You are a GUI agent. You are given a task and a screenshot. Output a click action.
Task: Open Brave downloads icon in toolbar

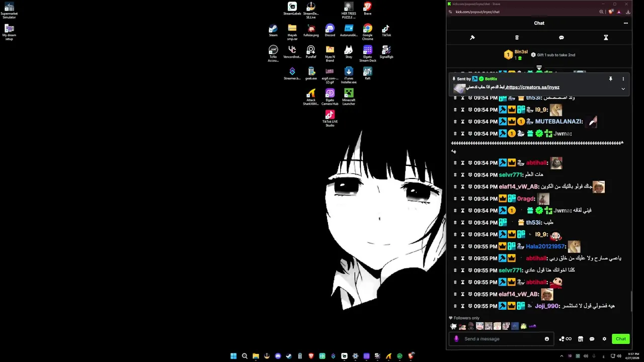628,12
